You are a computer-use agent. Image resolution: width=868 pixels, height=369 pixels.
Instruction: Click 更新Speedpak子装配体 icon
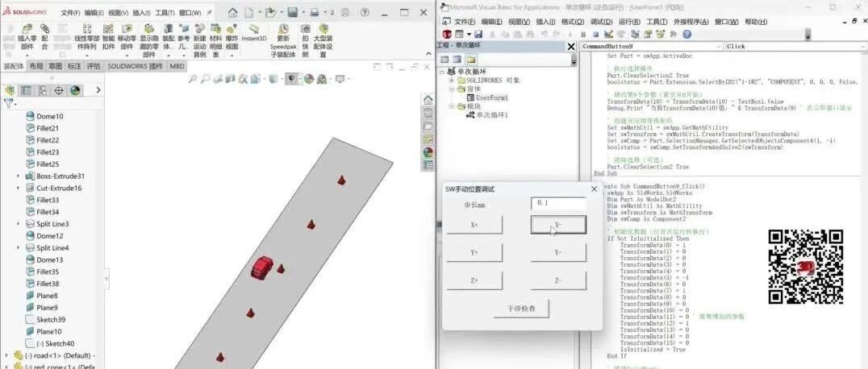point(283,28)
